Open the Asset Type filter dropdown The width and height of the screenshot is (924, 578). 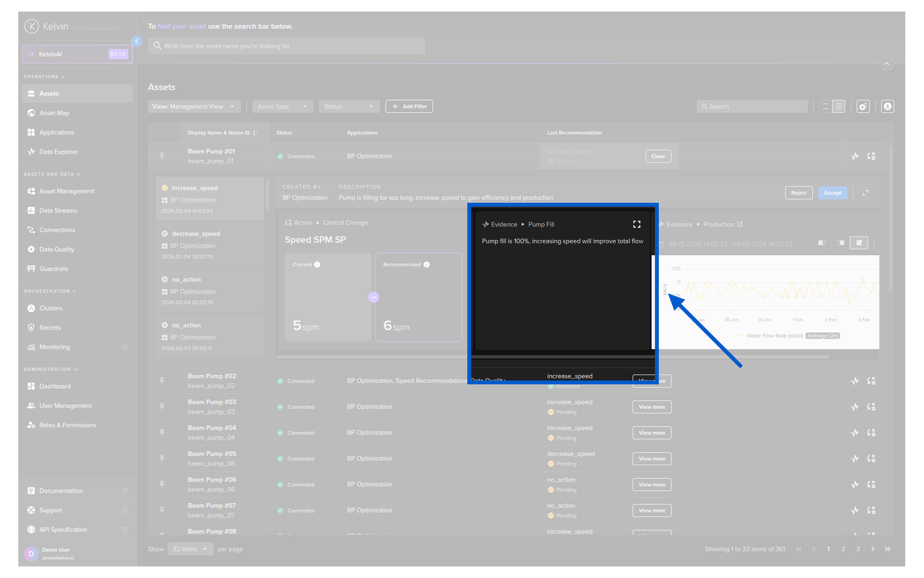pyautogui.click(x=282, y=106)
